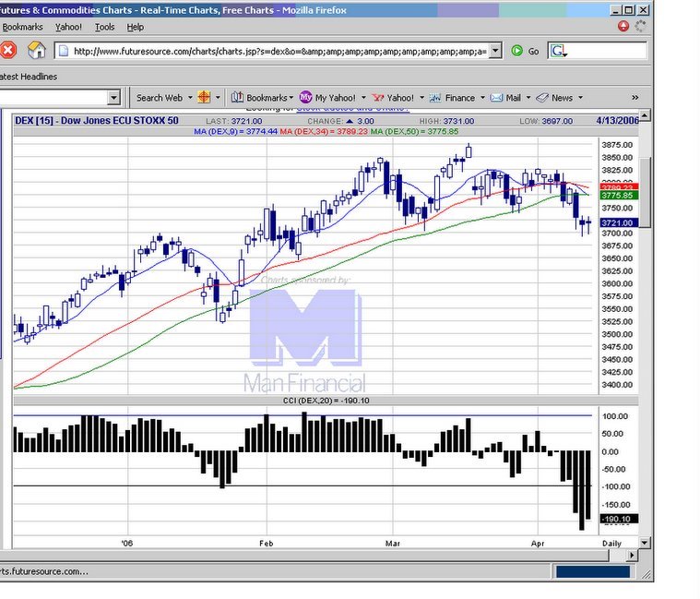The image size is (700, 599).
Task: Open the Bookmarks toolbar dropdown arrow
Action: (291, 98)
